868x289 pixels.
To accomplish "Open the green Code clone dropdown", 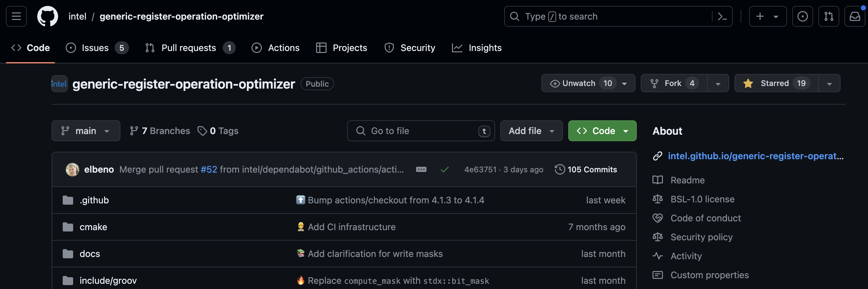I will (602, 131).
